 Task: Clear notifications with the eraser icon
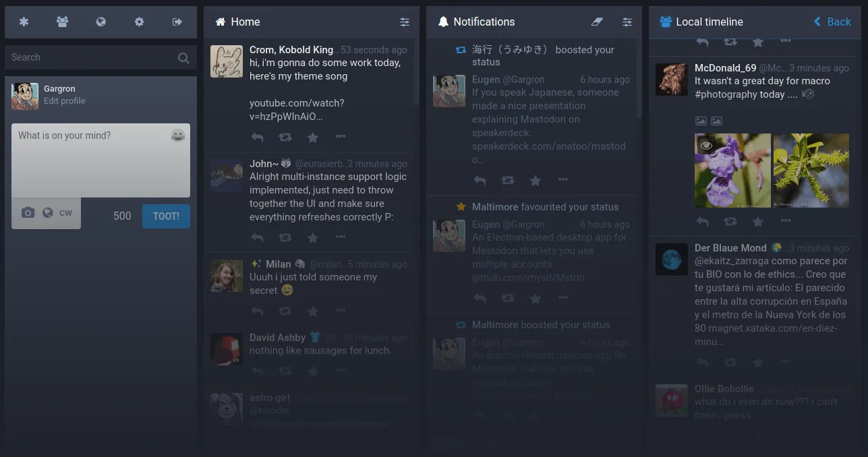point(596,22)
